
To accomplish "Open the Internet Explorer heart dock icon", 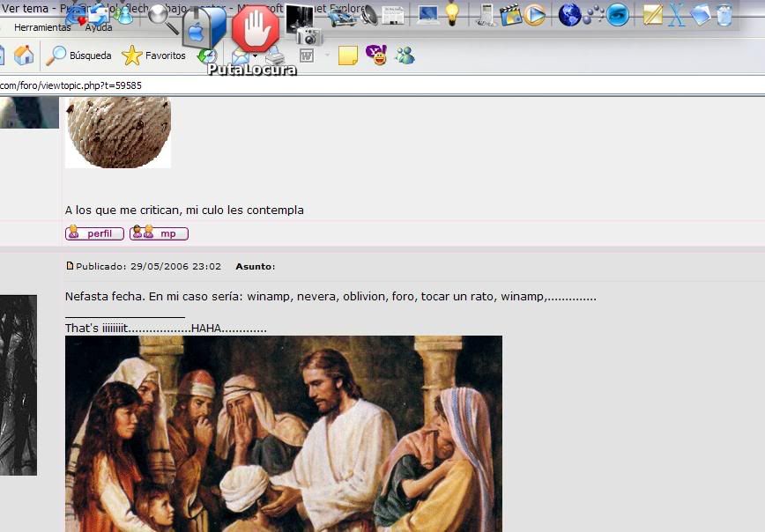I will [x=76, y=16].
